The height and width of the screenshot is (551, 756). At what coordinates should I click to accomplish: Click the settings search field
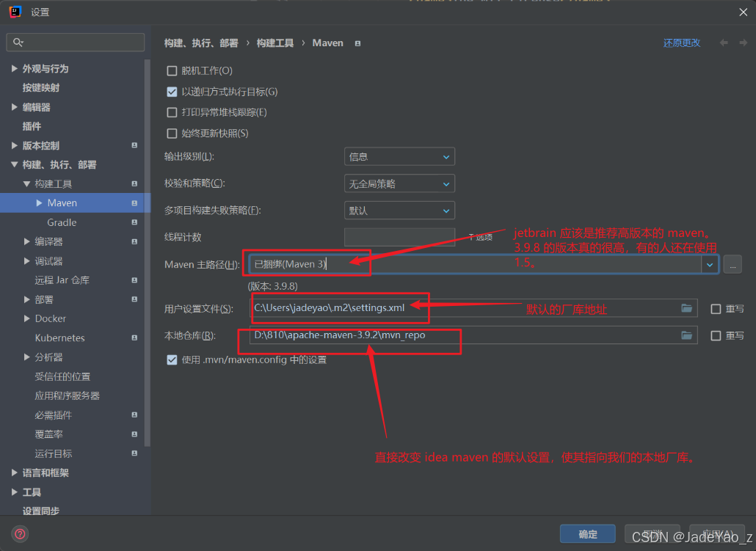(75, 43)
